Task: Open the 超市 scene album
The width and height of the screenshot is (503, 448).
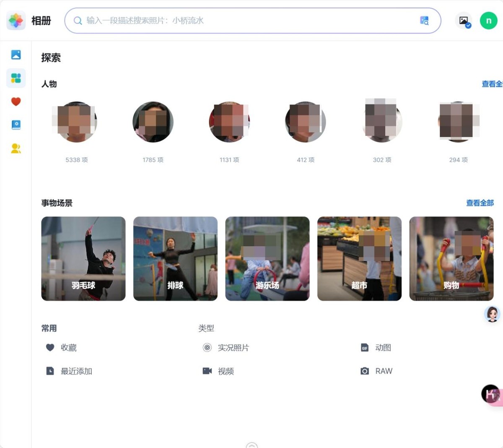Action: (x=359, y=258)
